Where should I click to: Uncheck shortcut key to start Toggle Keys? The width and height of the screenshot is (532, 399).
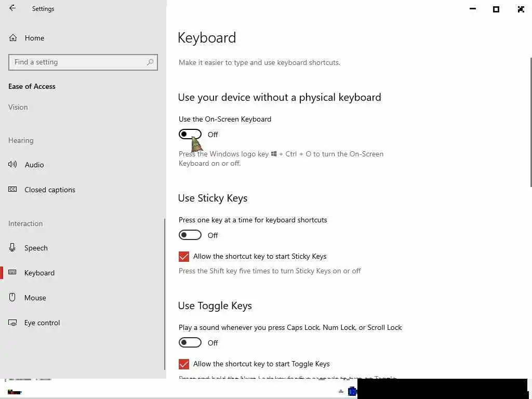coord(184,364)
